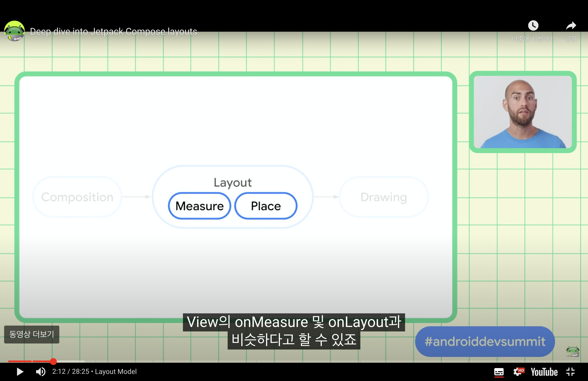Image resolution: width=588 pixels, height=381 pixels.
Task: Exit fullscreen mode
Action: click(x=570, y=372)
